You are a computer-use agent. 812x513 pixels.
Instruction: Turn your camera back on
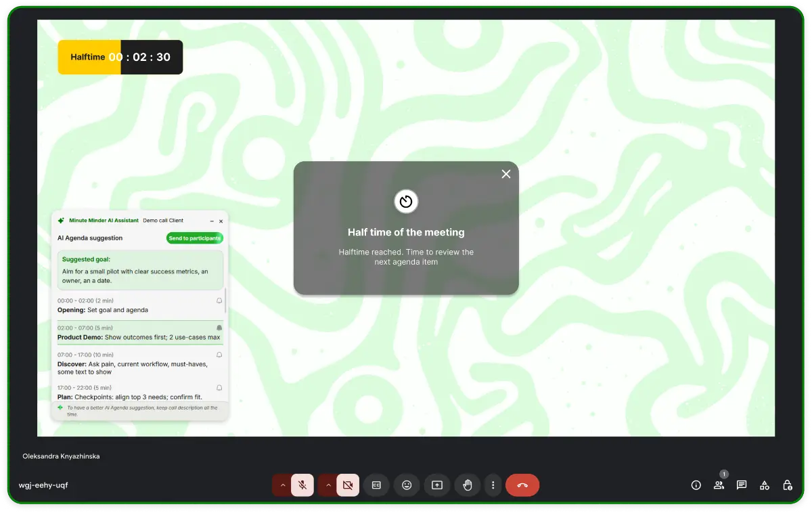click(348, 485)
